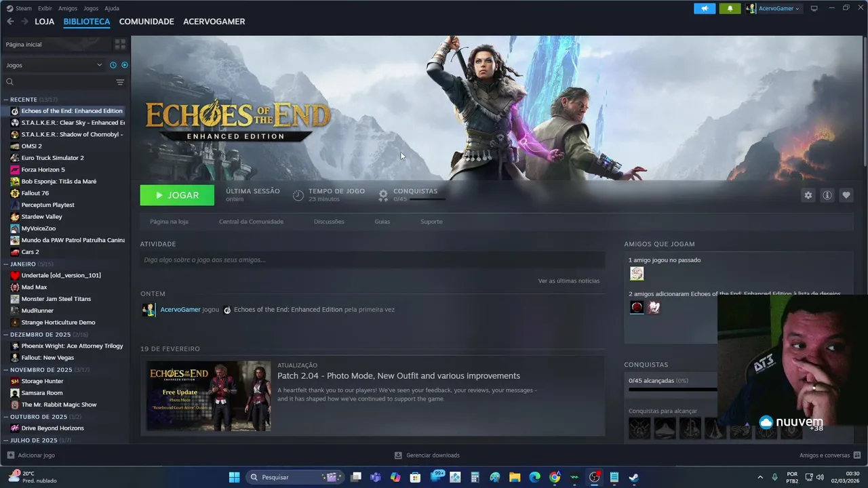Click Ver as últimas notícias
This screenshot has width=868, height=488.
[x=569, y=281]
